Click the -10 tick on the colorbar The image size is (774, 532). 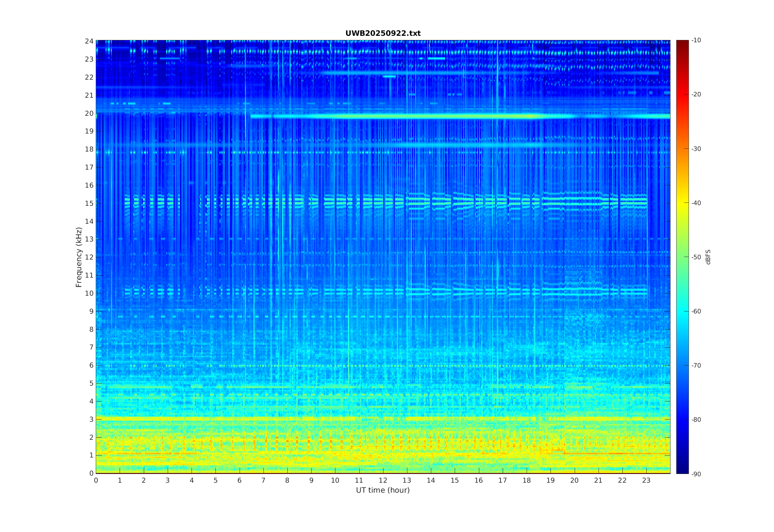click(696, 40)
